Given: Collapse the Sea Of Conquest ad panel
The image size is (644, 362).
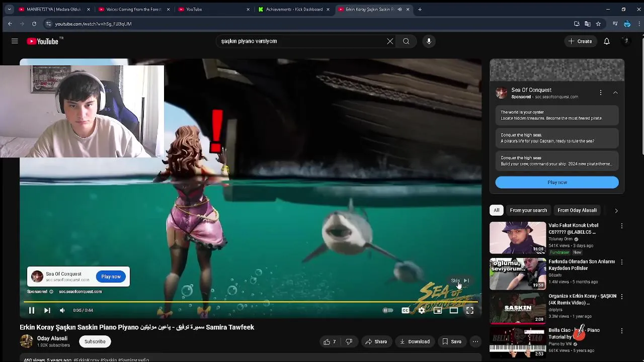Looking at the screenshot, I should [615, 93].
